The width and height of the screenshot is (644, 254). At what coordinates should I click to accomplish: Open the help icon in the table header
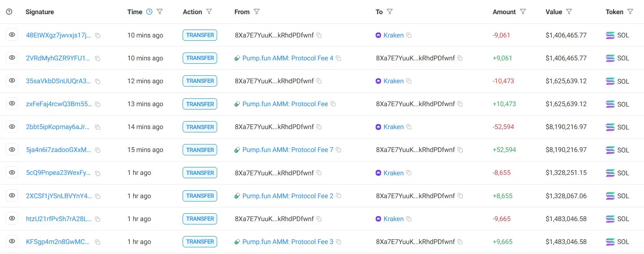coord(9,12)
